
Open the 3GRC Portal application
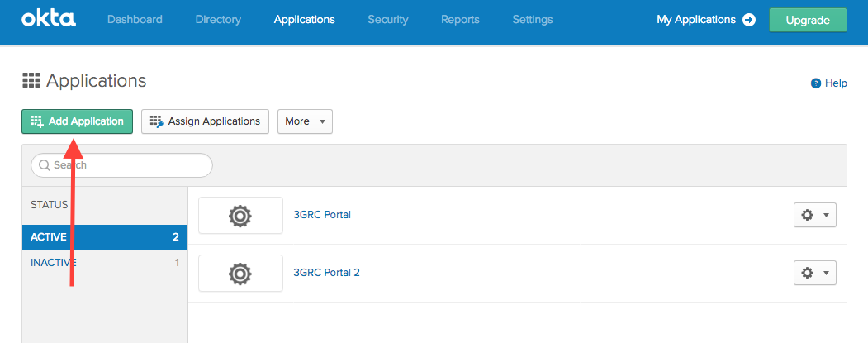(322, 214)
